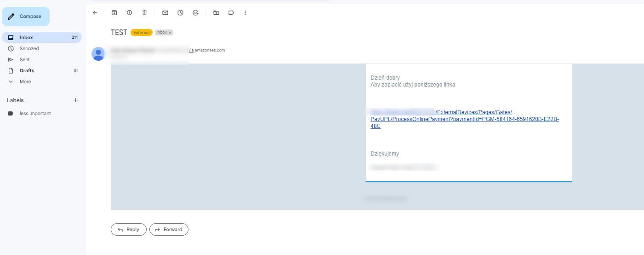The width and height of the screenshot is (644, 255).
Task: Expand the More section in sidebar
Action: [25, 81]
